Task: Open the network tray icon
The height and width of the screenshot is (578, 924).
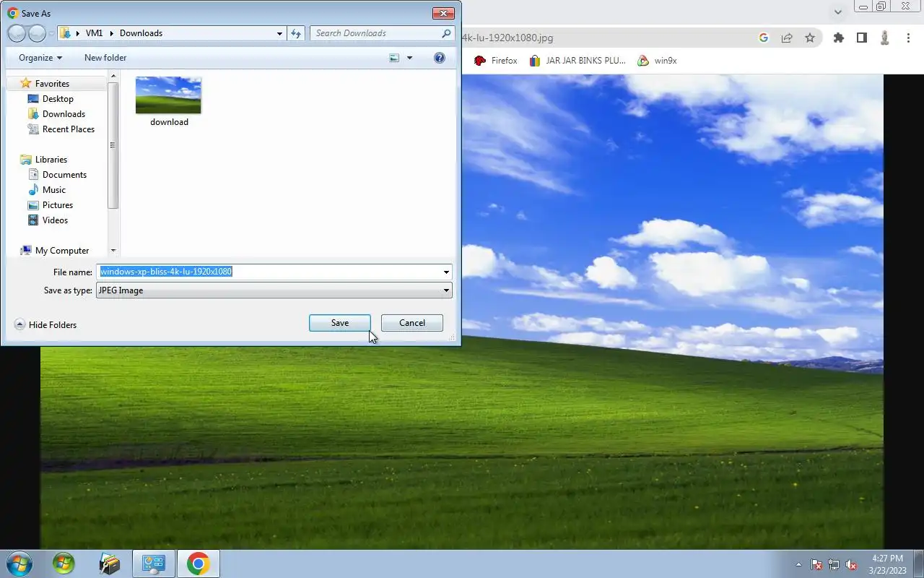Action: click(834, 564)
